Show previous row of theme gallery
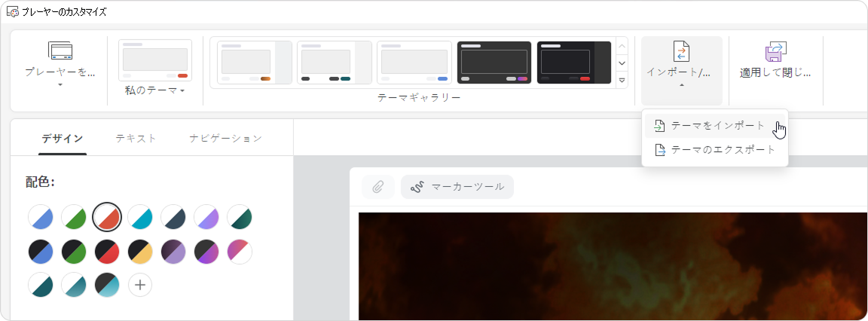Image resolution: width=868 pixels, height=321 pixels. click(622, 45)
